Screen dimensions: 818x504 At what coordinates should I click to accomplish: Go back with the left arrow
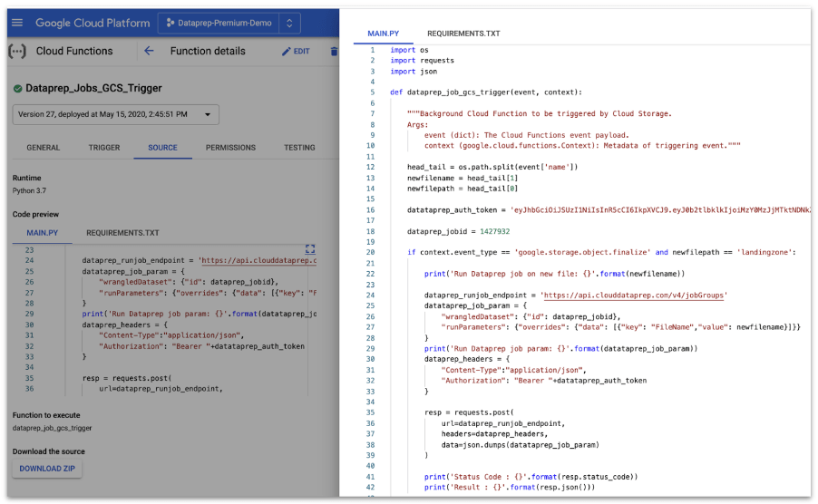pos(149,51)
